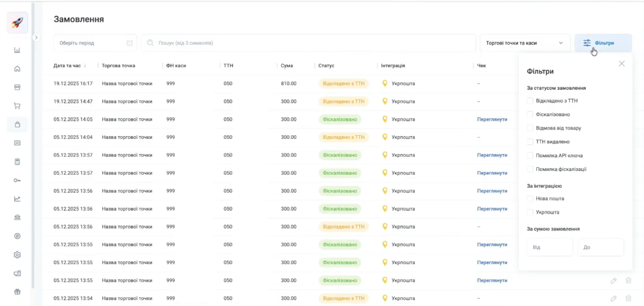Click the 'Фільтри' button
The image size is (644, 306).
pyautogui.click(x=603, y=43)
